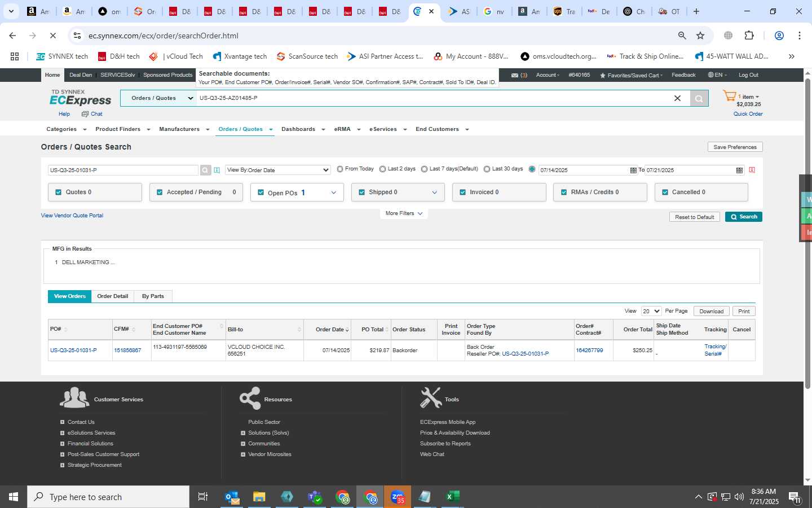Select Last 7 days(Default) radio option
The image size is (812, 508).
424,169
